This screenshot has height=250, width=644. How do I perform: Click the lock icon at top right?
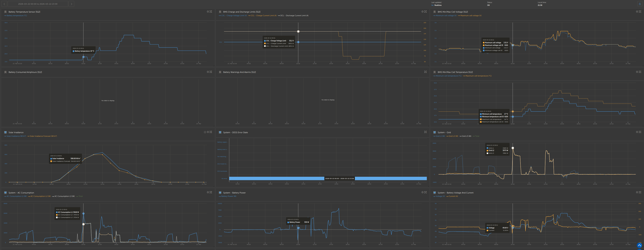point(640,4)
